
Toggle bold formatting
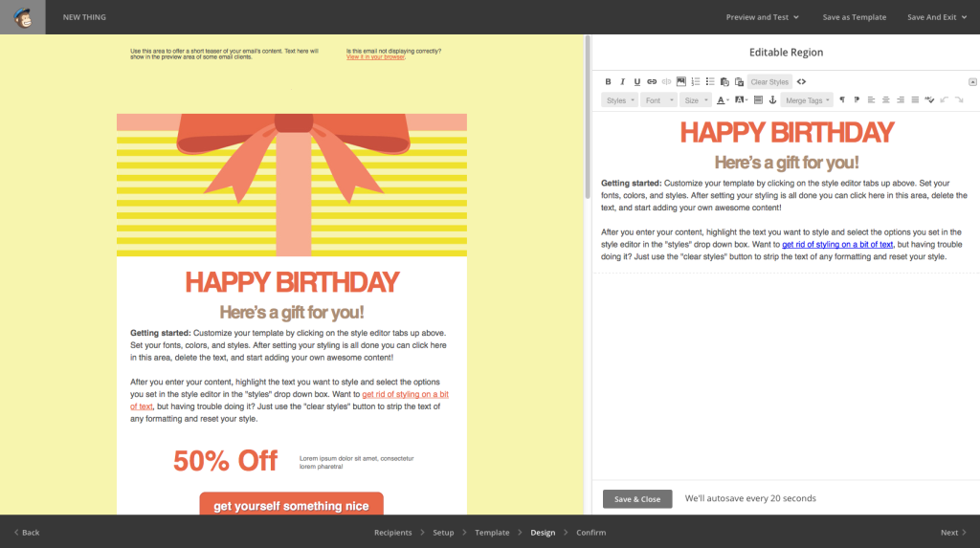(608, 82)
